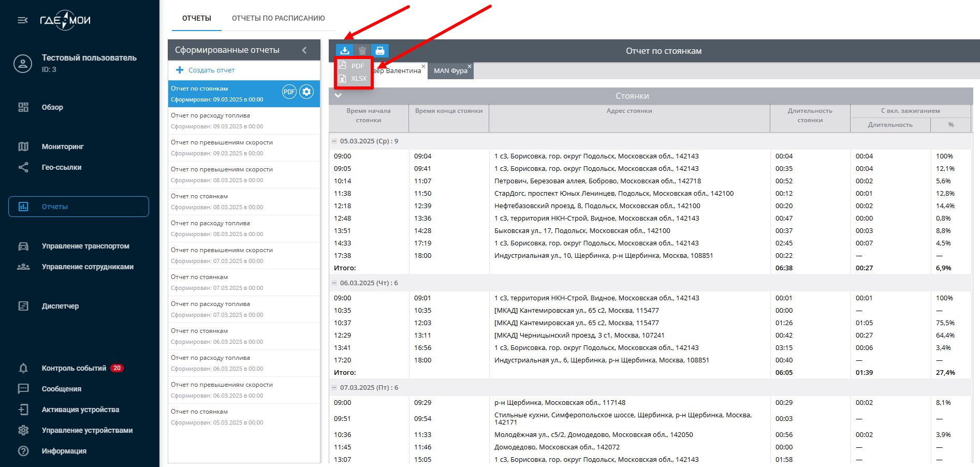Click the PDF badge on selected report
Screen dimensions: 980x467
pos(289,92)
